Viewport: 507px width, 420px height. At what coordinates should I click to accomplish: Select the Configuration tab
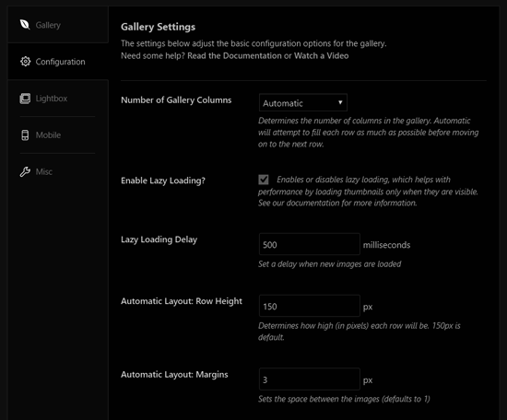[58, 62]
